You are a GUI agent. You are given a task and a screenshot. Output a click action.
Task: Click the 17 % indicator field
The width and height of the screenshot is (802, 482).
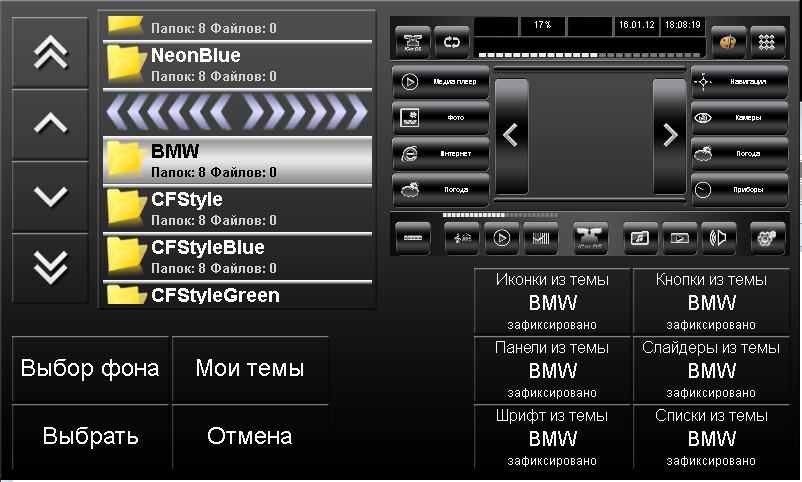(x=543, y=26)
